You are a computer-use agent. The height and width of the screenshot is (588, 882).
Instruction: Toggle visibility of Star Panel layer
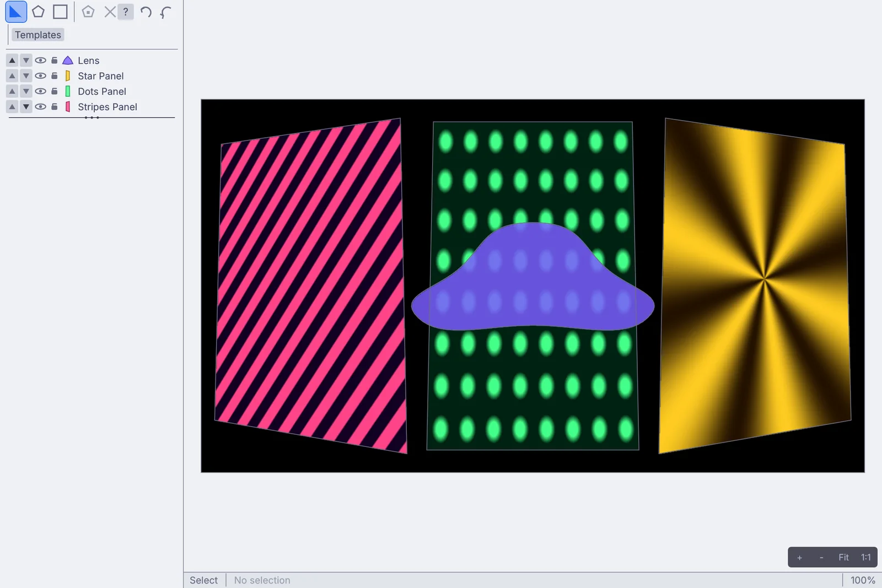point(41,75)
